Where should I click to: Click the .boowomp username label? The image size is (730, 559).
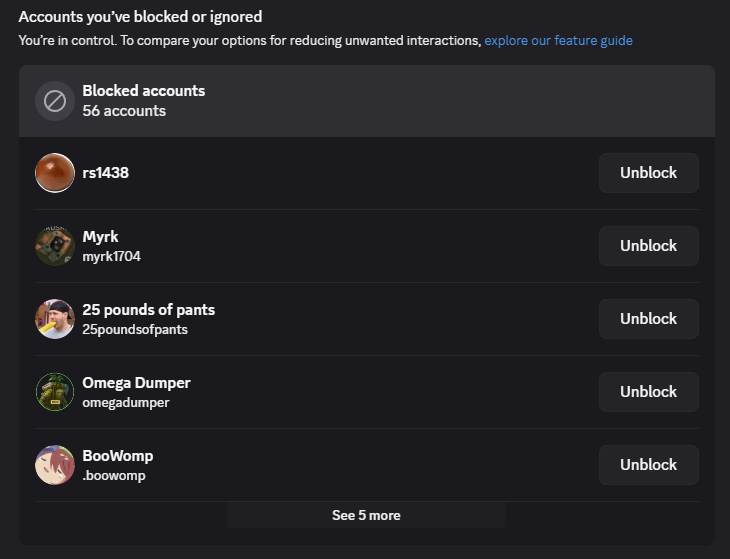[x=114, y=475]
